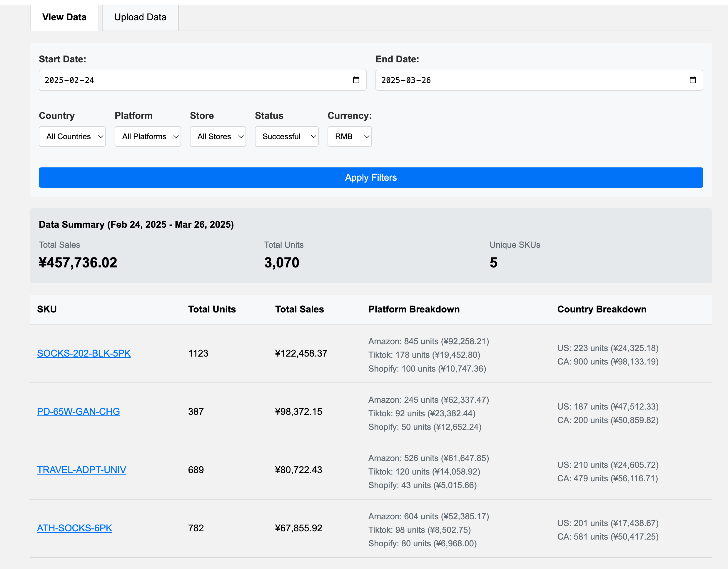The width and height of the screenshot is (728, 569).
Task: Click the Data Summary date range heading
Action: pos(136,224)
